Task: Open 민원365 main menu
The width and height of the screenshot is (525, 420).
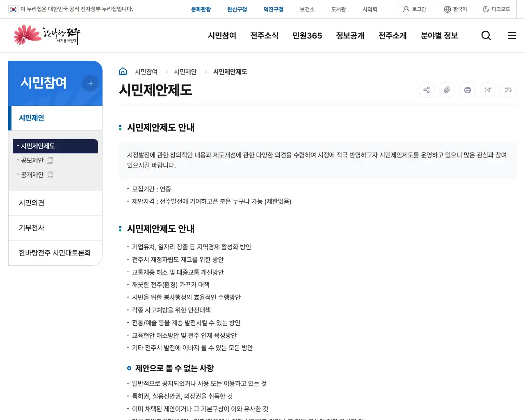Action: tap(307, 36)
